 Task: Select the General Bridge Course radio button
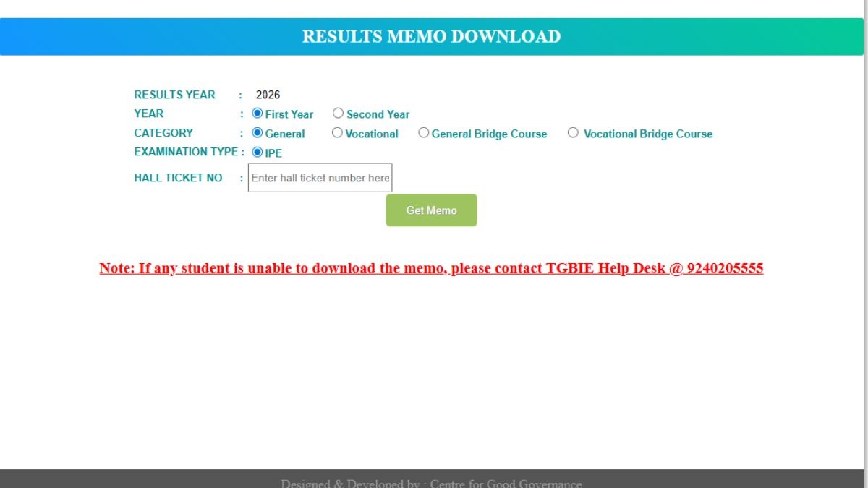pyautogui.click(x=424, y=133)
